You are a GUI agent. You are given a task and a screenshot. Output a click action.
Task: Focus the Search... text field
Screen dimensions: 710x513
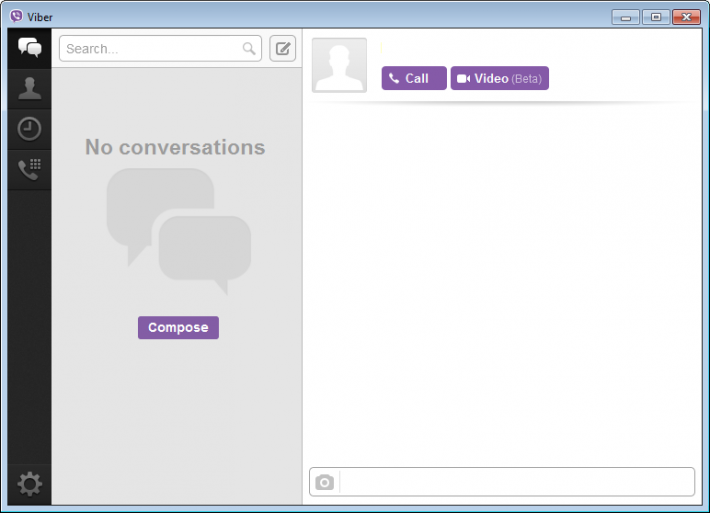[160, 48]
